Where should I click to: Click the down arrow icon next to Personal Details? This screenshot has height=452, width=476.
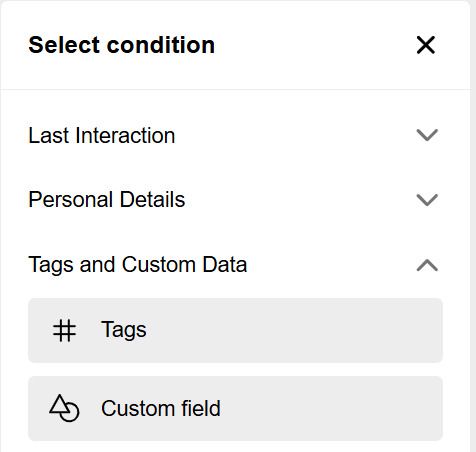click(427, 200)
